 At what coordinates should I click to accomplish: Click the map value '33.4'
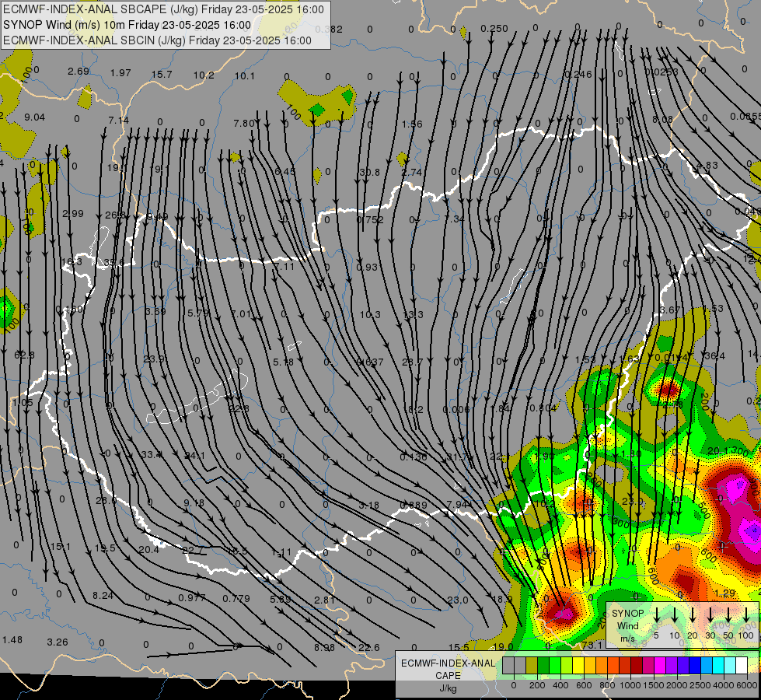152,455
